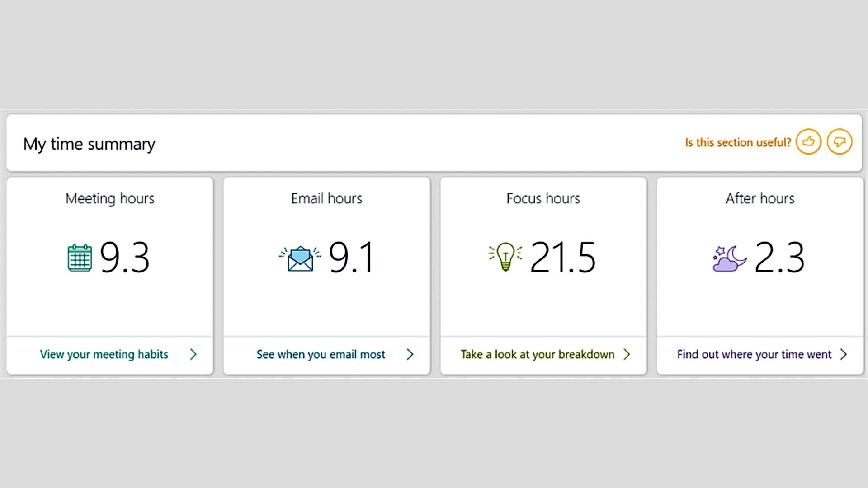Click the calendar icon beside 9.3
Screen dimensions: 868x488
80,258
